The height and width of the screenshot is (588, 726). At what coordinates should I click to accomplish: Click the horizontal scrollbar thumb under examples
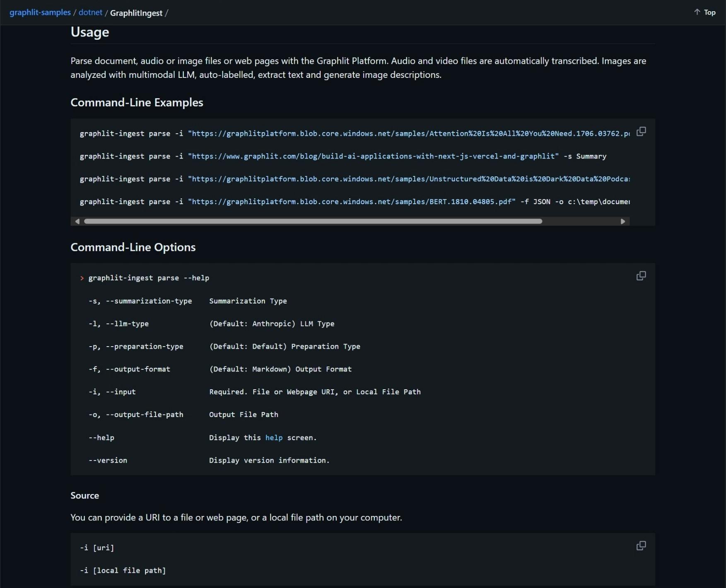(x=313, y=222)
